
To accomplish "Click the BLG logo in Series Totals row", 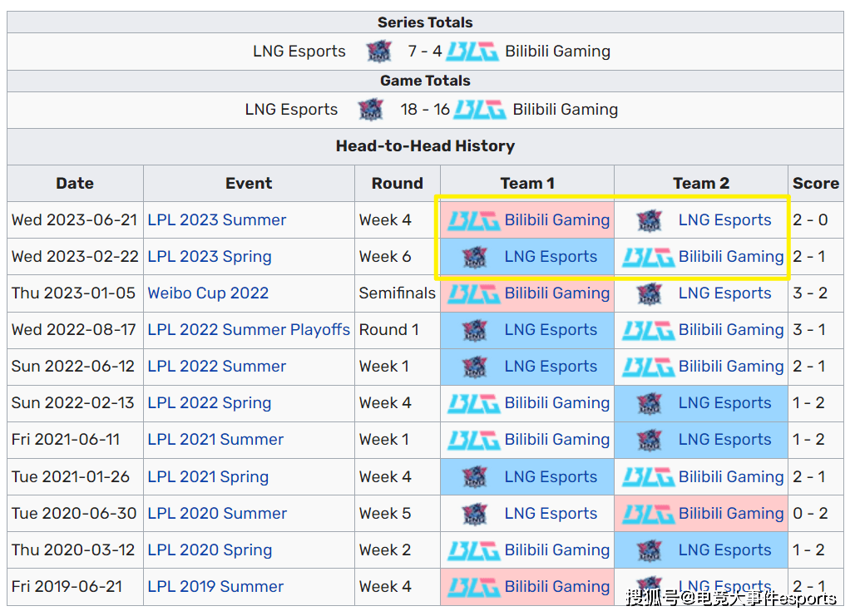I will point(472,52).
